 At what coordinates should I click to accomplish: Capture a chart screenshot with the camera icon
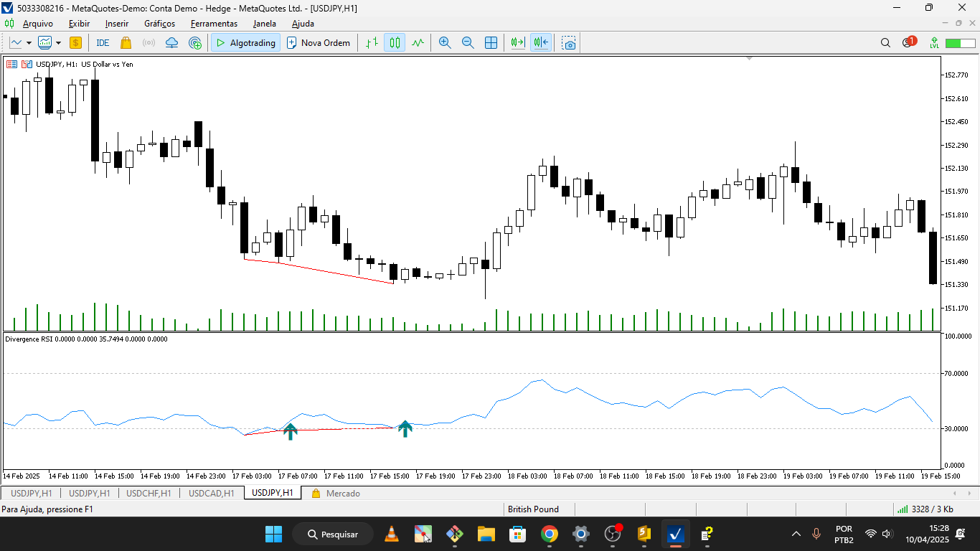click(568, 43)
